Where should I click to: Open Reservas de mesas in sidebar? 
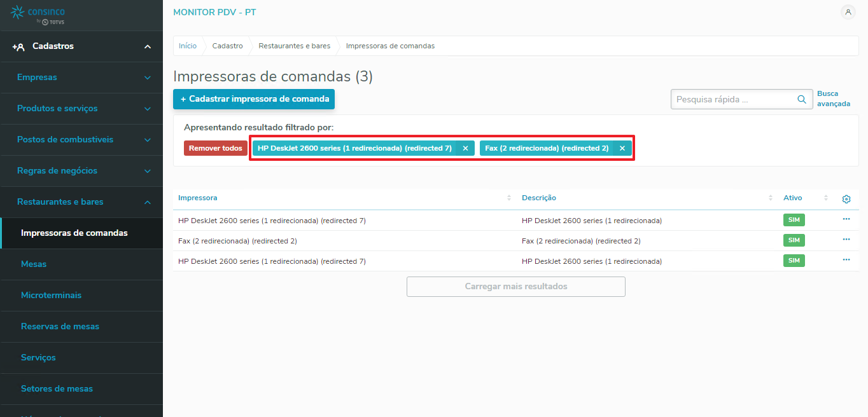click(x=81, y=327)
